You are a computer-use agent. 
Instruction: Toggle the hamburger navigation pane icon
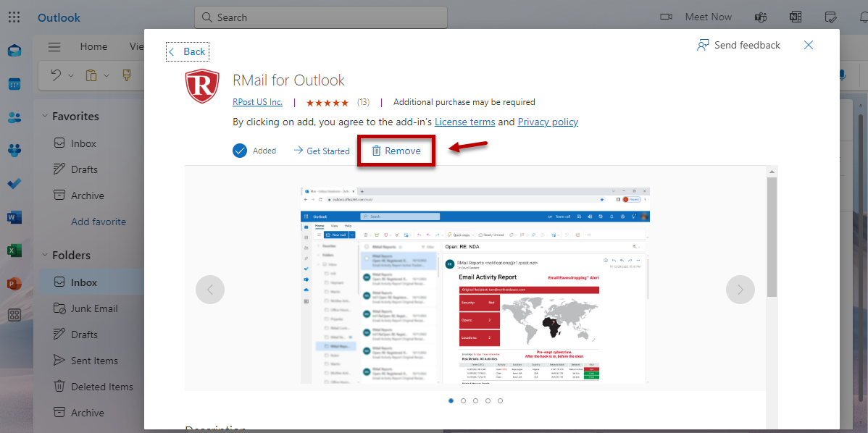[54, 47]
